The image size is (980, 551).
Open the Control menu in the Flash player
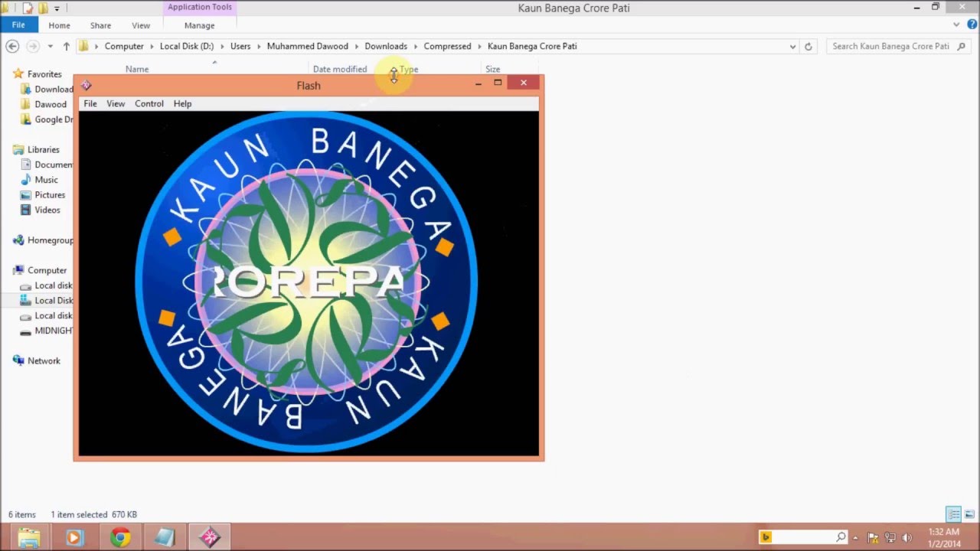click(149, 103)
